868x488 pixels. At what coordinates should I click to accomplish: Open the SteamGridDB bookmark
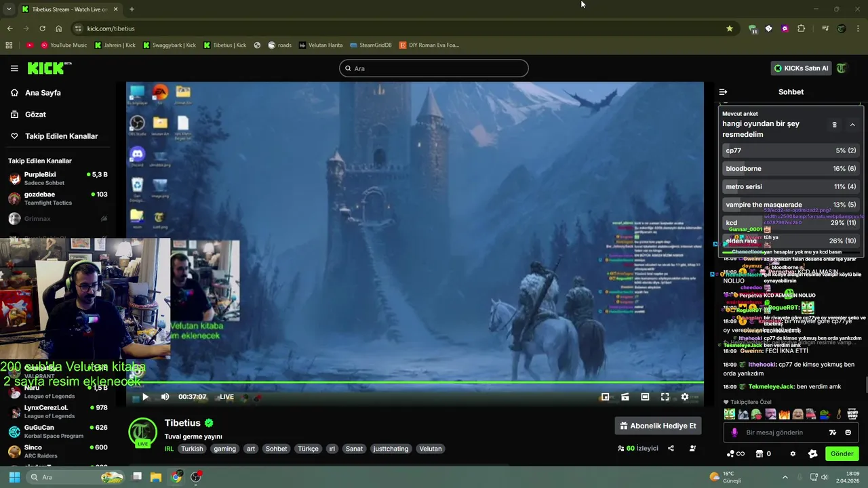(371, 45)
